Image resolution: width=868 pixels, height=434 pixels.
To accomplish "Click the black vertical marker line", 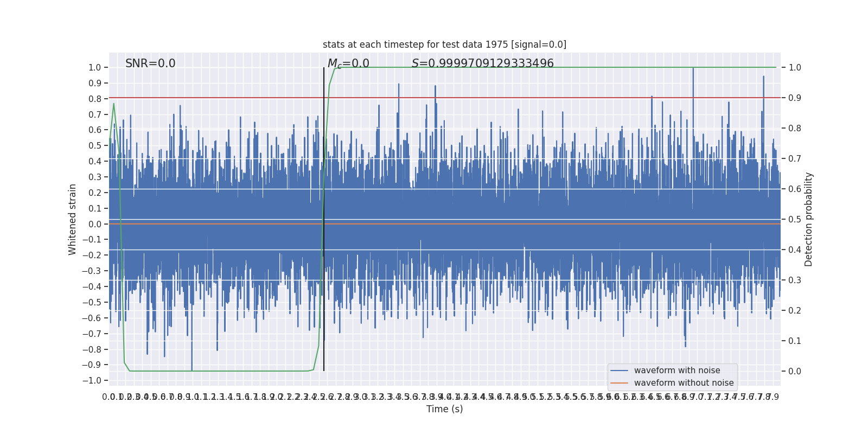I will [x=324, y=217].
